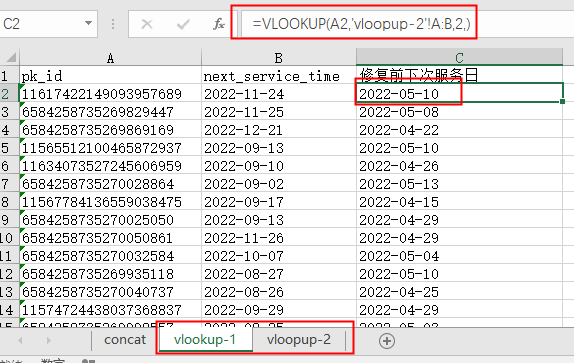Select cell with 1163407352724560​6959
This screenshot has width=574, height=363.
[x=110, y=165]
